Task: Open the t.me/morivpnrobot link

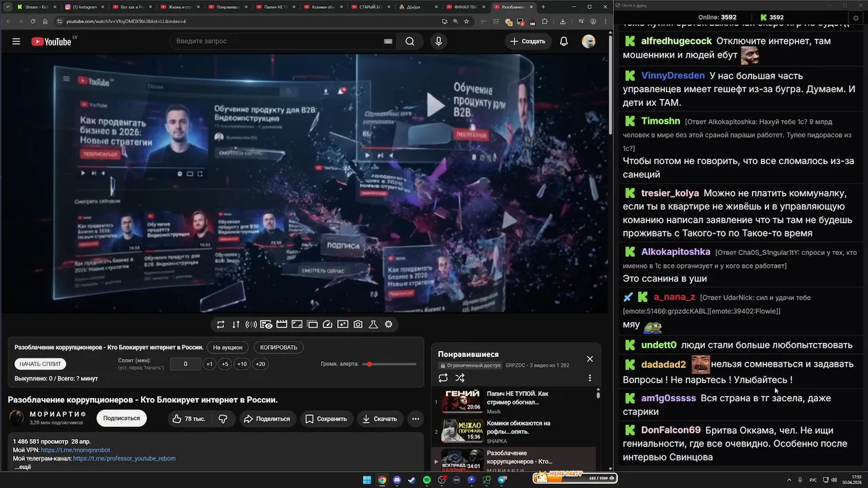Action: [x=75, y=450]
